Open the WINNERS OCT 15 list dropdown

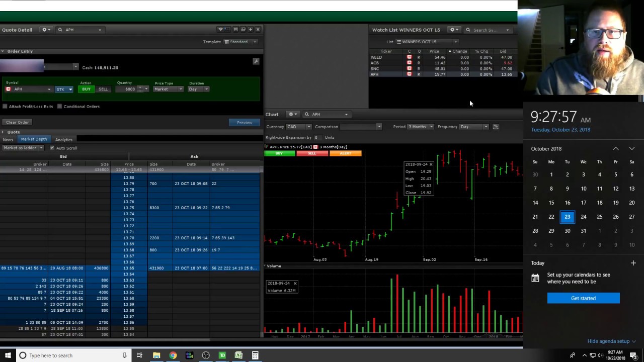pos(427,42)
